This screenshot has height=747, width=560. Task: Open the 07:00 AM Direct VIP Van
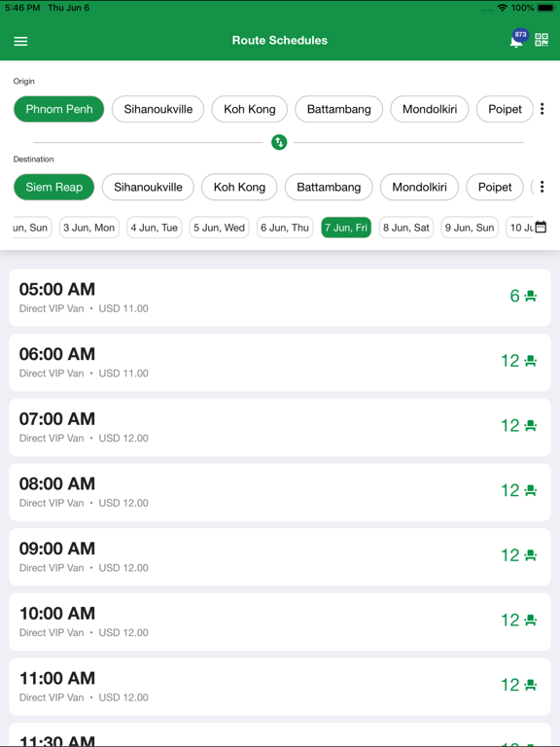pyautogui.click(x=280, y=427)
